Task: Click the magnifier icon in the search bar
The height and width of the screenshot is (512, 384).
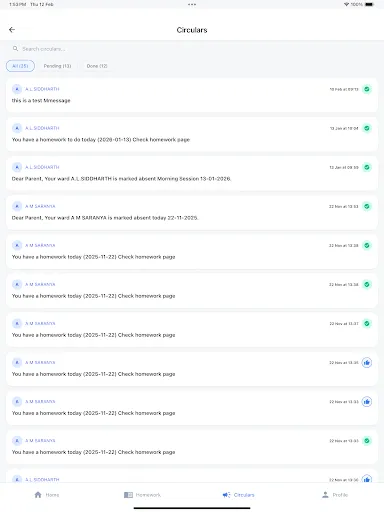Action: pos(15,49)
